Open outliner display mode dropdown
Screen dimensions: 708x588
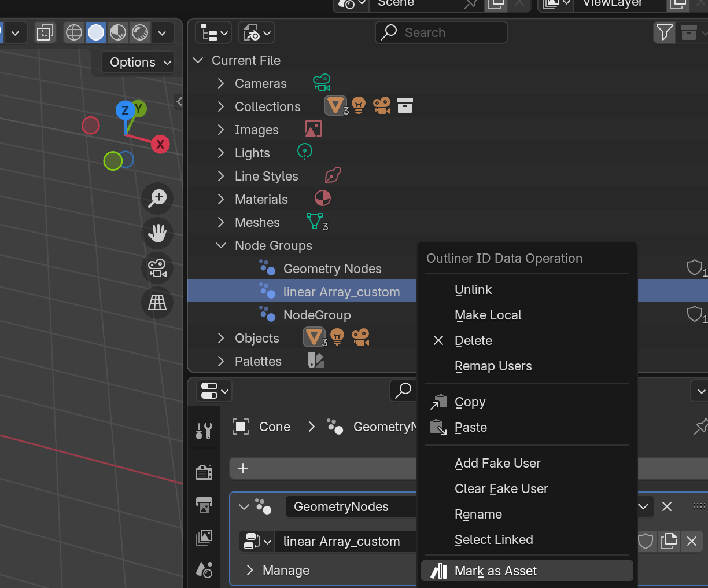point(257,33)
